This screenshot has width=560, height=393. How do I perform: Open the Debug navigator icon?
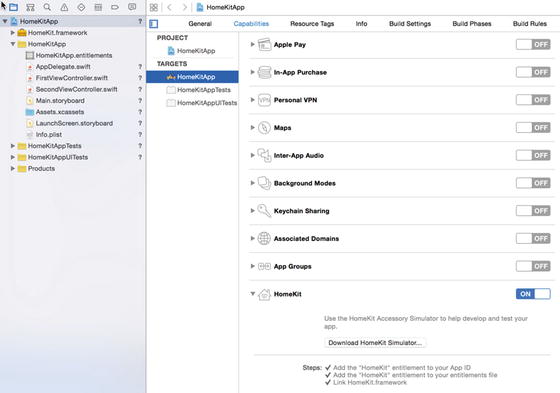(98, 7)
